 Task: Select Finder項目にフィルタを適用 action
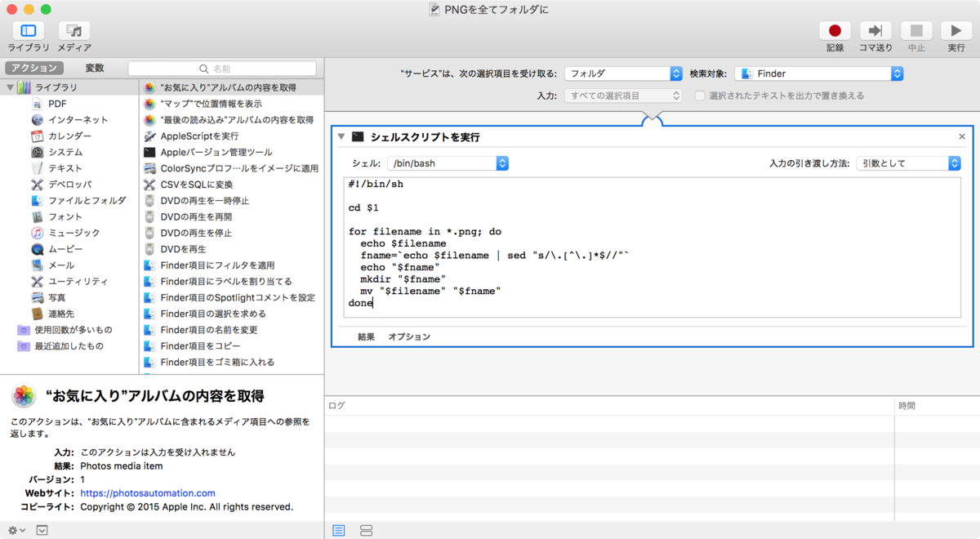click(x=231, y=265)
